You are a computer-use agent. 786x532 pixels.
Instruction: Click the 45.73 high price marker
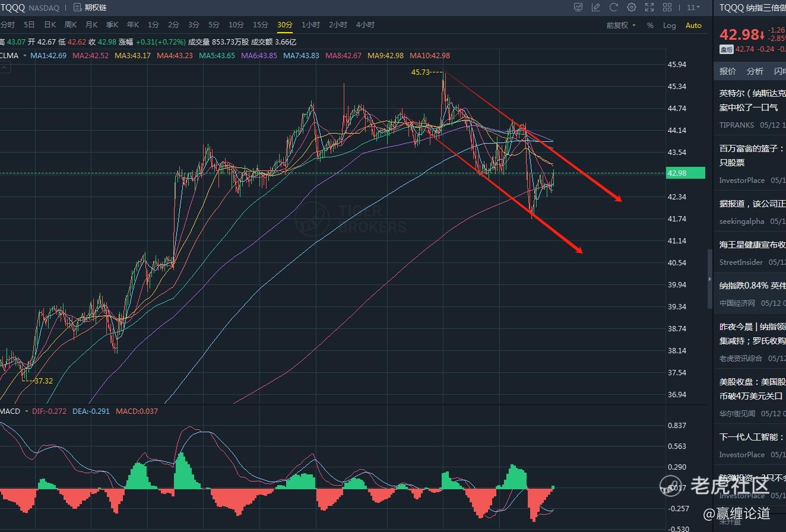[421, 72]
